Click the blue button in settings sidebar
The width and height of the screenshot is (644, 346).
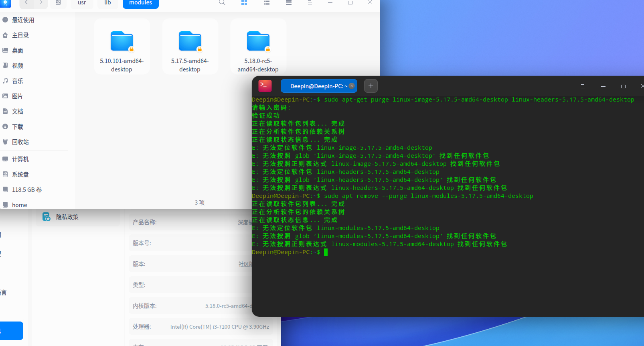click(x=12, y=331)
